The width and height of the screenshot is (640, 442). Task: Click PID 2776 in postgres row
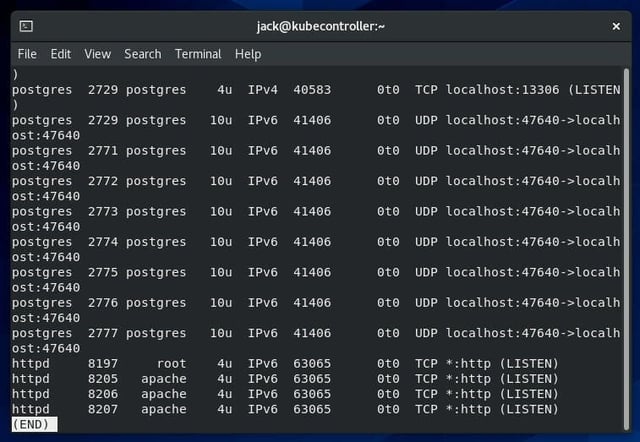click(103, 302)
